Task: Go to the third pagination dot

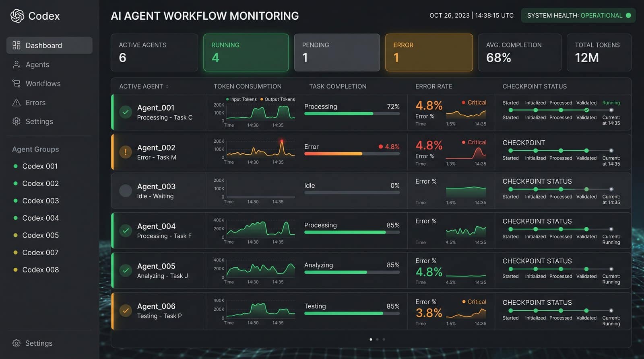Action: [384, 339]
